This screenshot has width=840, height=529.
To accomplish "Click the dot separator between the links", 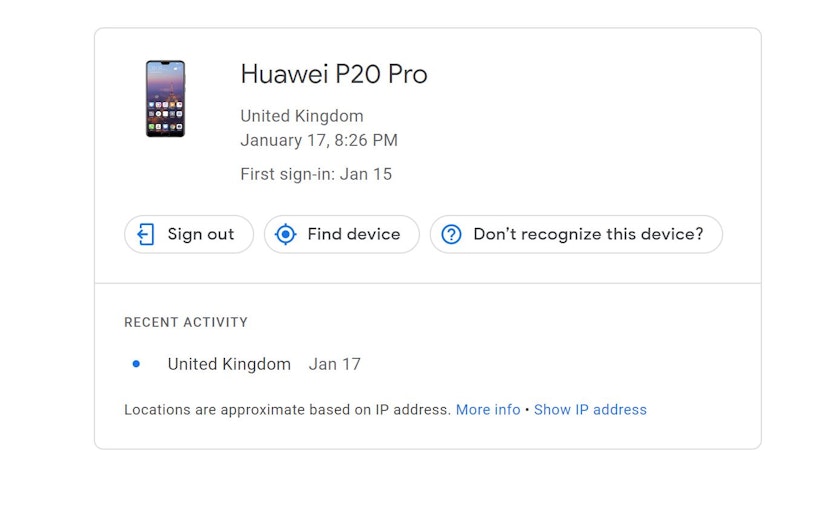I will 527,410.
